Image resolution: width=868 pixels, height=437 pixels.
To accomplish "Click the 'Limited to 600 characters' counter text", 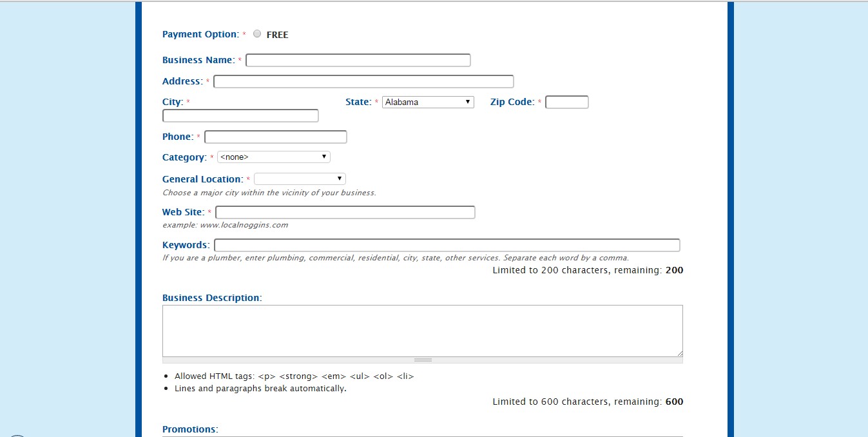I will point(588,402).
